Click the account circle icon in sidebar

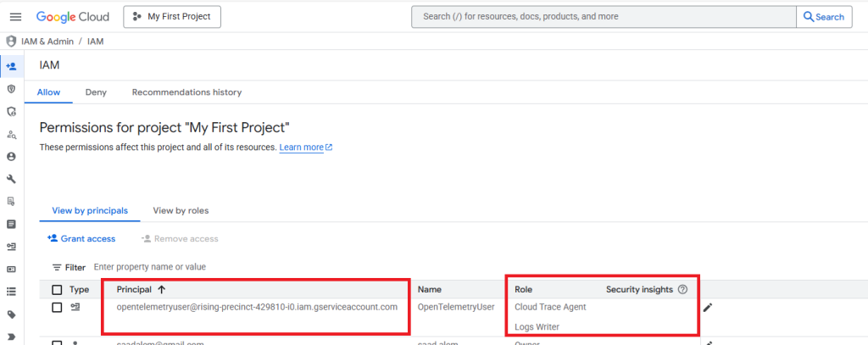[x=11, y=157]
